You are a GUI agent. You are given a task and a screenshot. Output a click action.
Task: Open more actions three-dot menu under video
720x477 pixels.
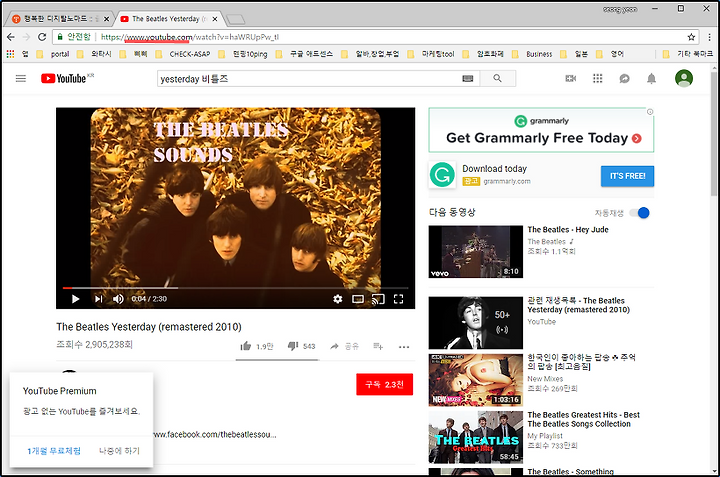coord(404,347)
